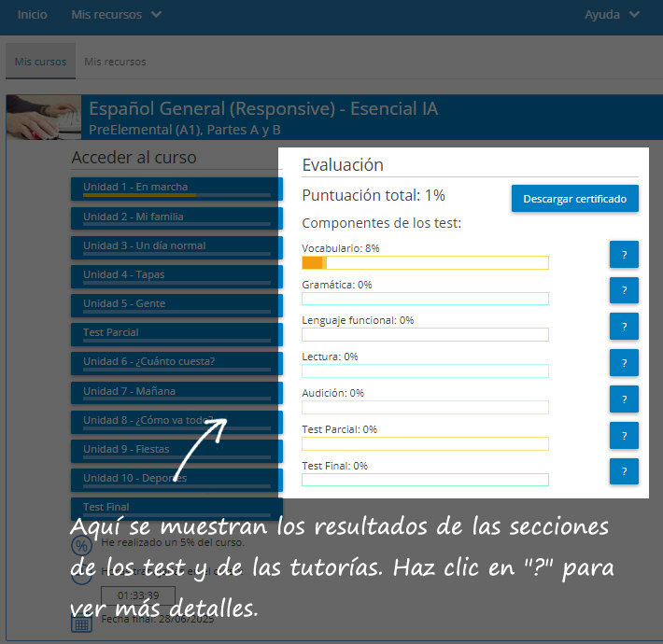Open Unidad 3 - Un día normal
The height and width of the screenshot is (644, 663).
click(x=176, y=246)
